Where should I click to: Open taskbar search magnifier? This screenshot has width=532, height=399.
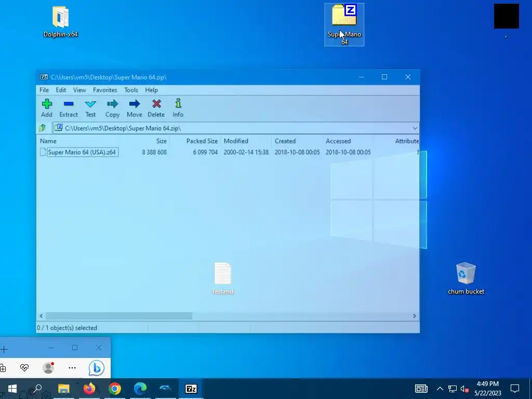pyautogui.click(x=37, y=389)
